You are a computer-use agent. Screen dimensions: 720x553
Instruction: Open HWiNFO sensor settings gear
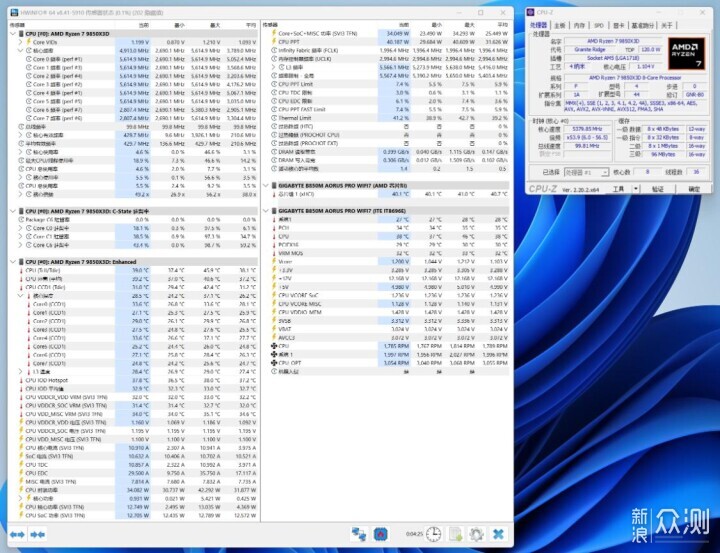coord(476,534)
